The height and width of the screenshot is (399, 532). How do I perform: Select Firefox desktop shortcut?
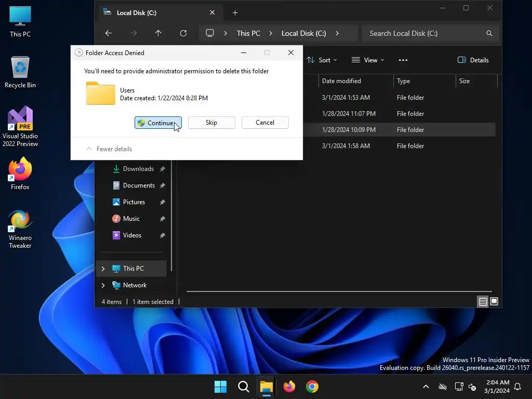click(x=20, y=174)
